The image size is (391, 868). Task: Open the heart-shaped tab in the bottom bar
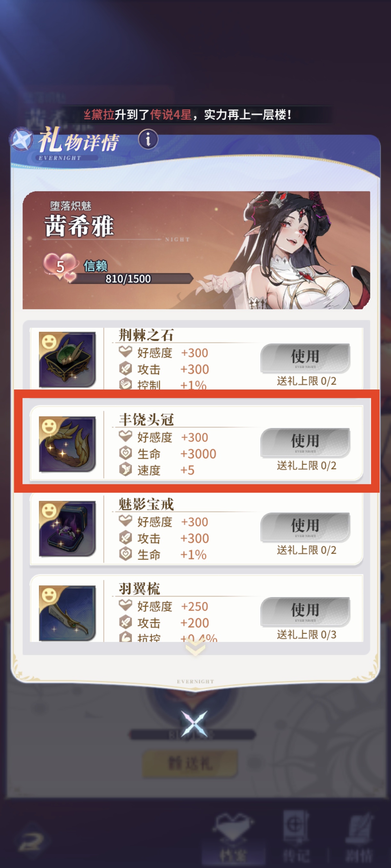(234, 841)
